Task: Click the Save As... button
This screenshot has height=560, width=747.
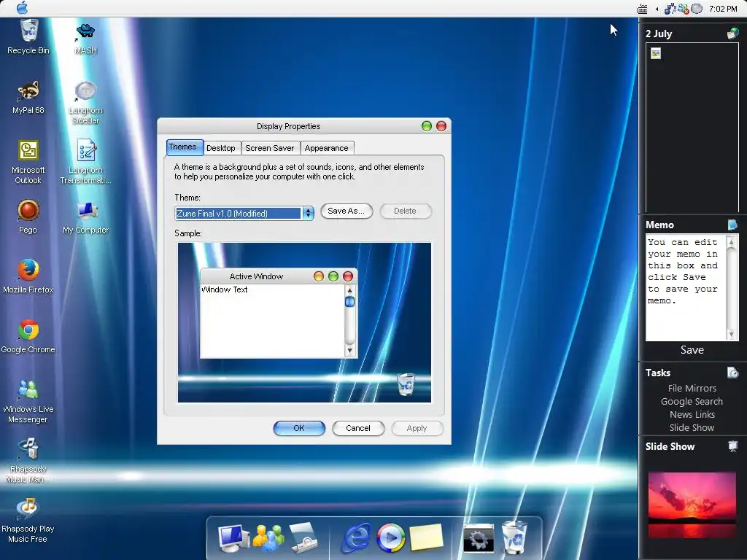Action: pos(347,211)
